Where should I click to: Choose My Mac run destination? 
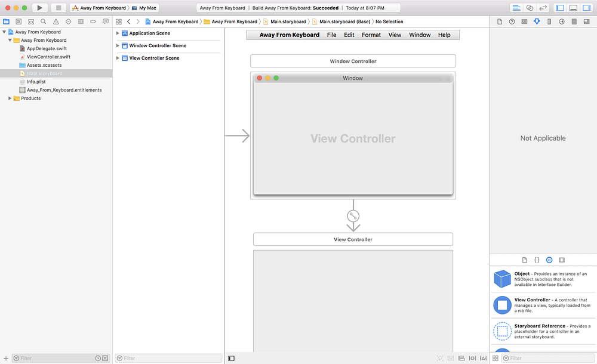144,8
